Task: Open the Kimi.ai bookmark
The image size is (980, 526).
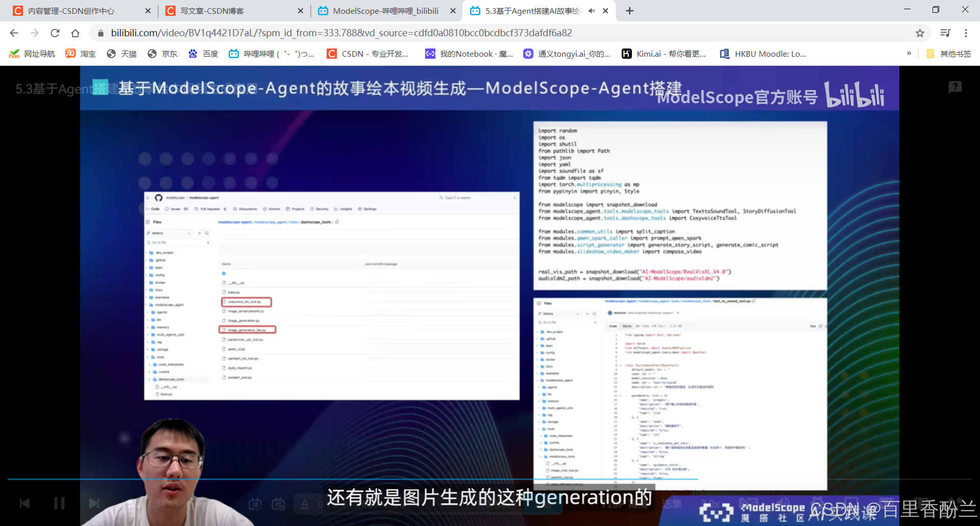Action: click(x=664, y=54)
